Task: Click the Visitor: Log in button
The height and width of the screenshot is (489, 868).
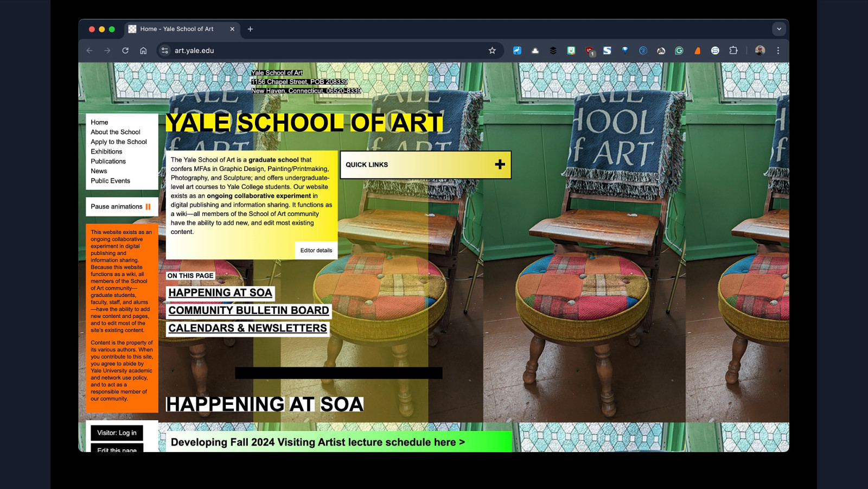Action: (x=117, y=433)
